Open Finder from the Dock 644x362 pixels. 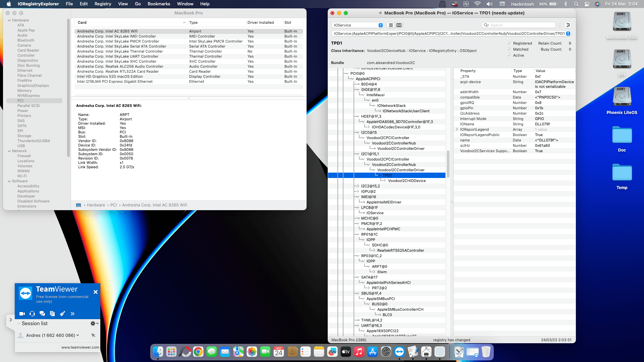158,352
